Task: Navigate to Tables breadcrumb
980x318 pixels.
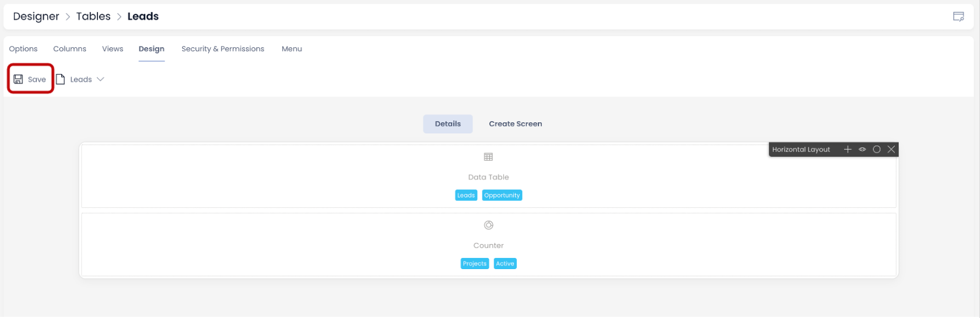Action: point(93,16)
